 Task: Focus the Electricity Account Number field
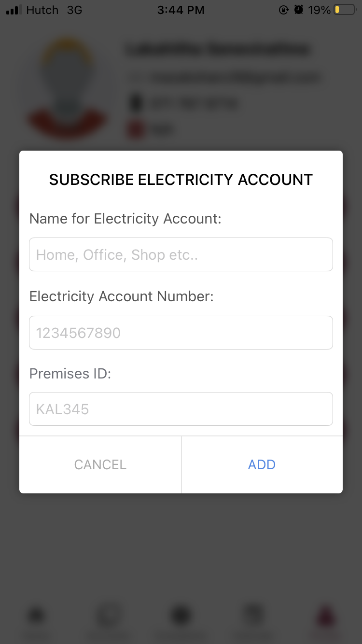[x=181, y=333]
